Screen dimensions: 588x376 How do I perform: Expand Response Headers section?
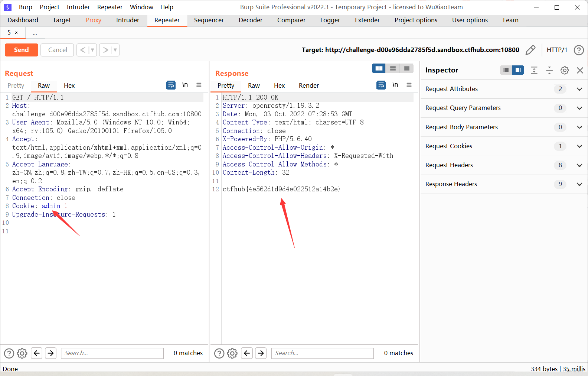coord(579,184)
